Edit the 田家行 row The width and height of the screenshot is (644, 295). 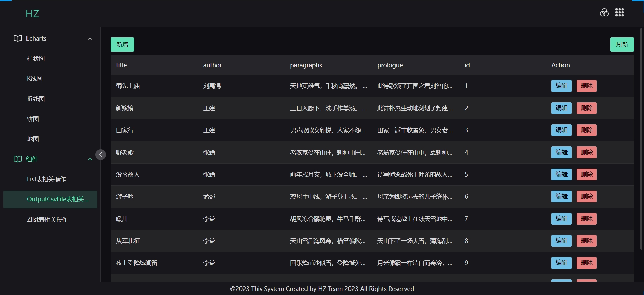[561, 130]
